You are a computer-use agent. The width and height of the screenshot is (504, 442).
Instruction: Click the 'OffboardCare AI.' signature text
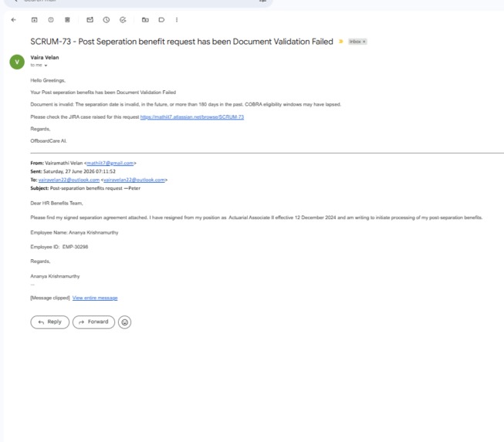pyautogui.click(x=49, y=141)
